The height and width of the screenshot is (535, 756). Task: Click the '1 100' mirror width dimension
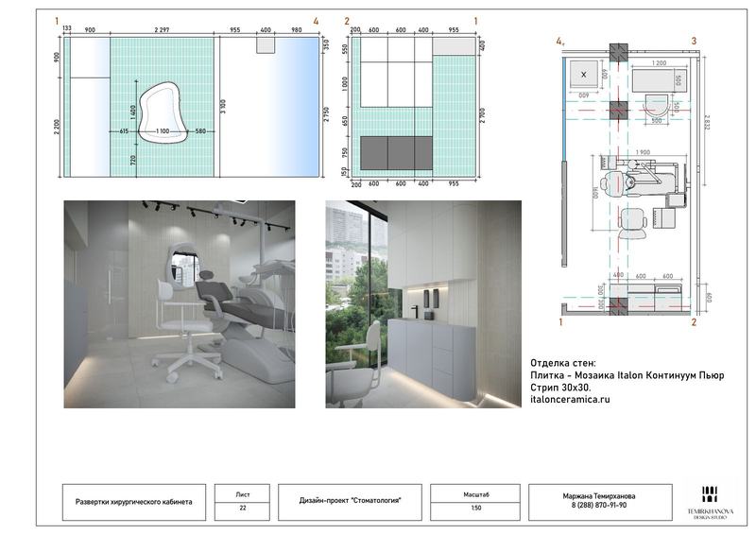pos(163,131)
